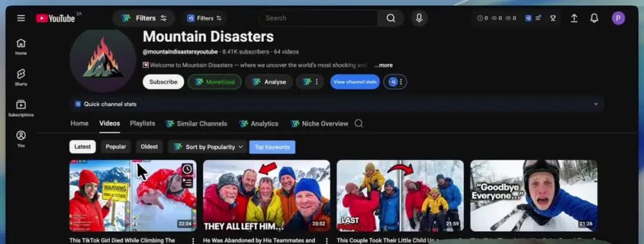The width and height of the screenshot is (644, 244).
Task: Switch to the Playlists tab
Action: point(143,124)
